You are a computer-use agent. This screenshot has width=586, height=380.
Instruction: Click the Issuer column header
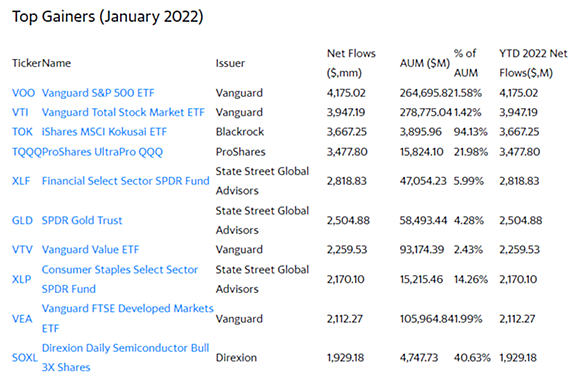230,63
